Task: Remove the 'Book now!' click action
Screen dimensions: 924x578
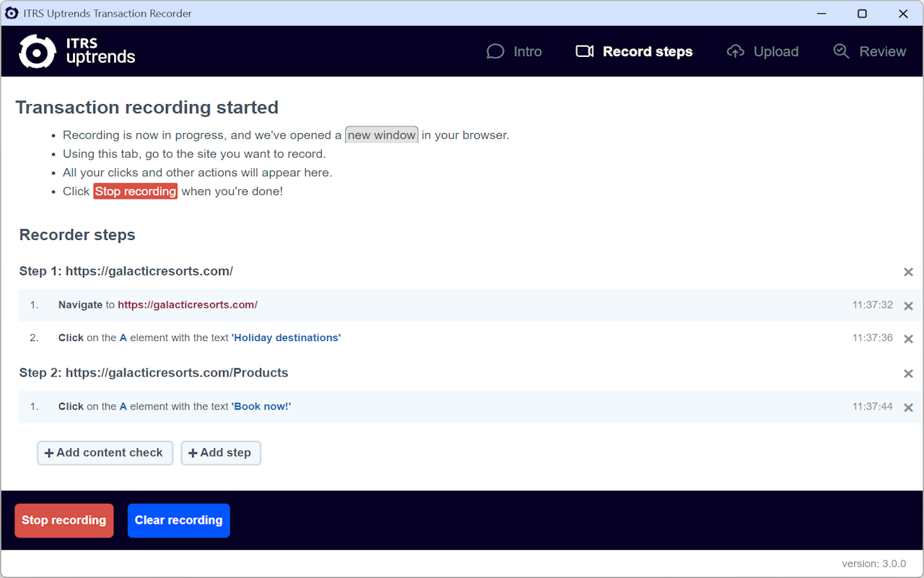Action: (x=908, y=407)
